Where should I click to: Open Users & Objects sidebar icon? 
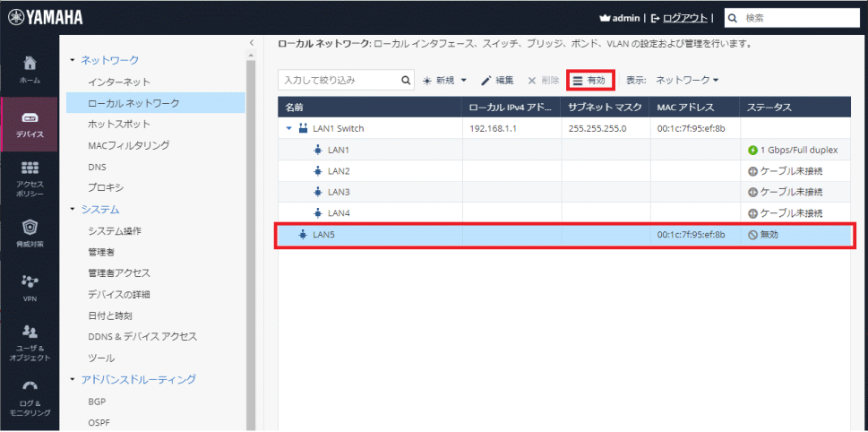pos(30,340)
